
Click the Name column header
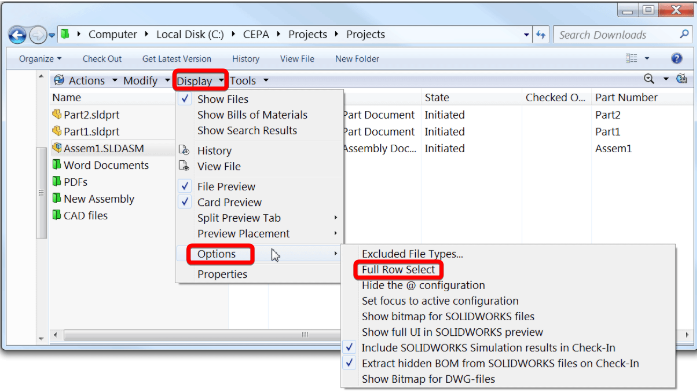tap(67, 97)
